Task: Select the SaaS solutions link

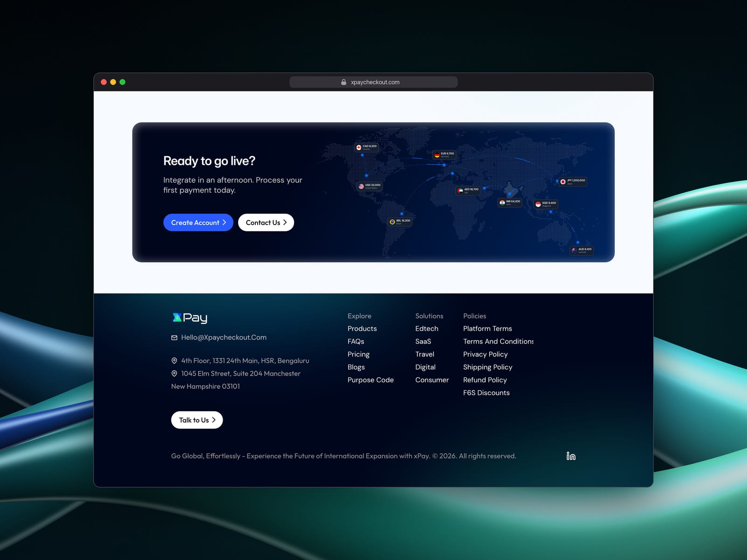Action: pyautogui.click(x=423, y=342)
